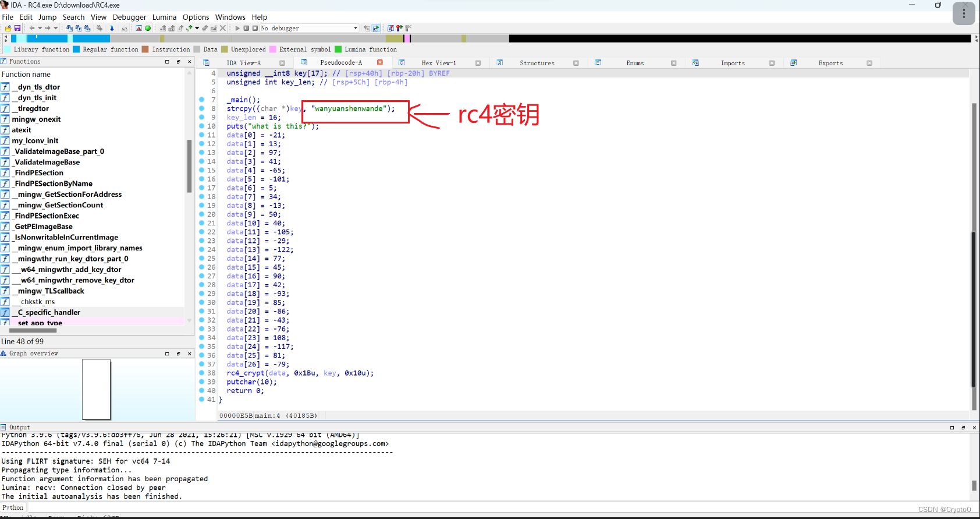Select function _FindPESectionByName in list
Image resolution: width=980 pixels, height=519 pixels.
pos(52,183)
